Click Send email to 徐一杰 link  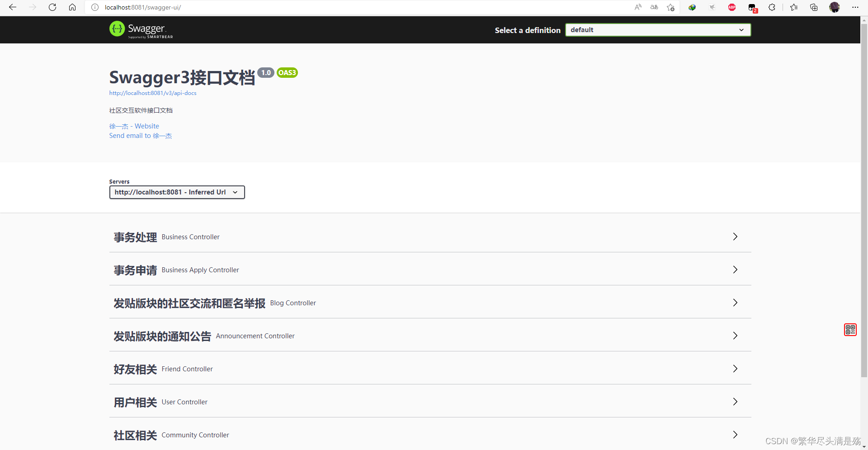click(x=141, y=136)
